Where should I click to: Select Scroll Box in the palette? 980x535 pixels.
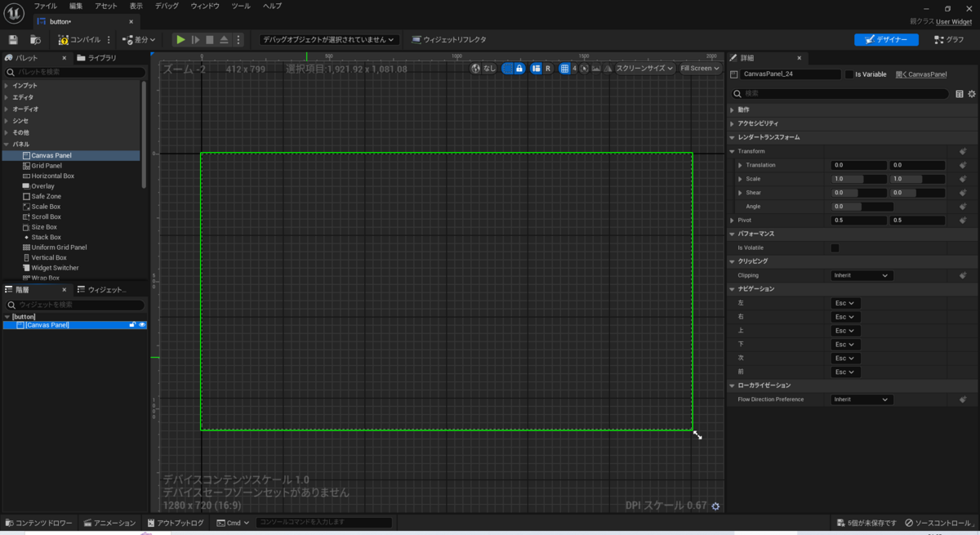pos(46,216)
